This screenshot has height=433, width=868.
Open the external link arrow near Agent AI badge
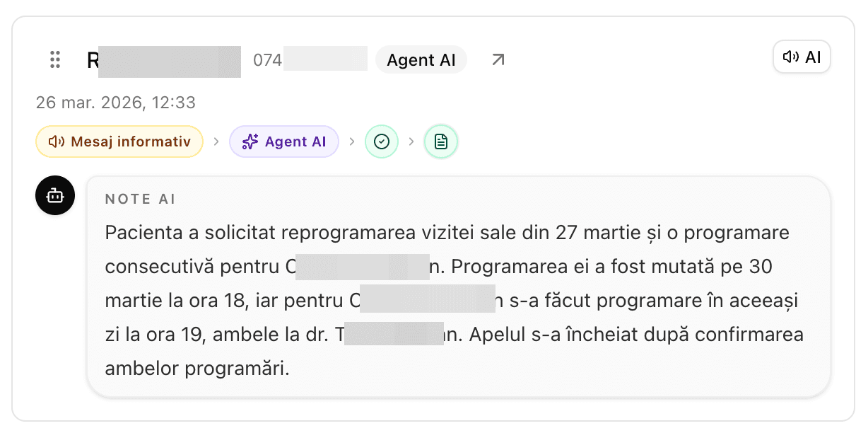click(x=496, y=59)
